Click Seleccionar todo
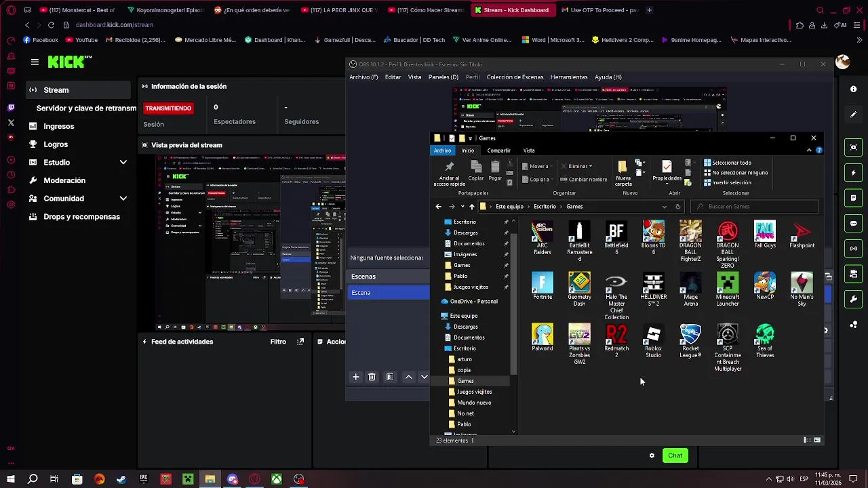Screen dimensions: 868x488 (728, 163)
